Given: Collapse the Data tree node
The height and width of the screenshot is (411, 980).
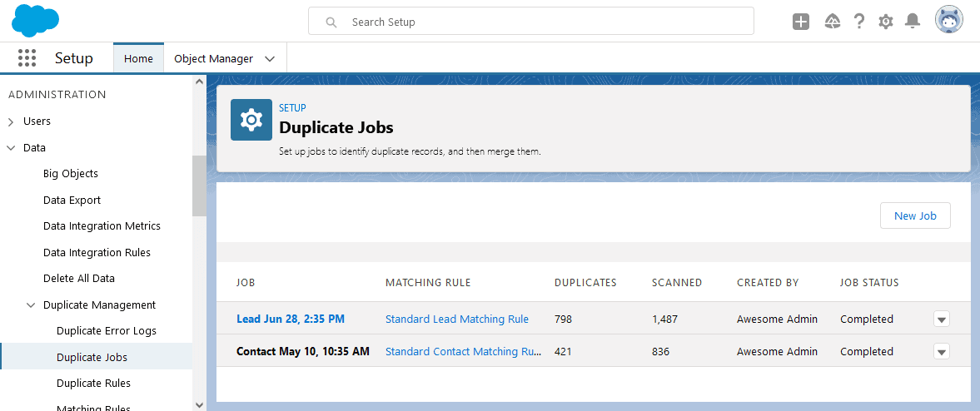Looking at the screenshot, I should click(x=11, y=148).
